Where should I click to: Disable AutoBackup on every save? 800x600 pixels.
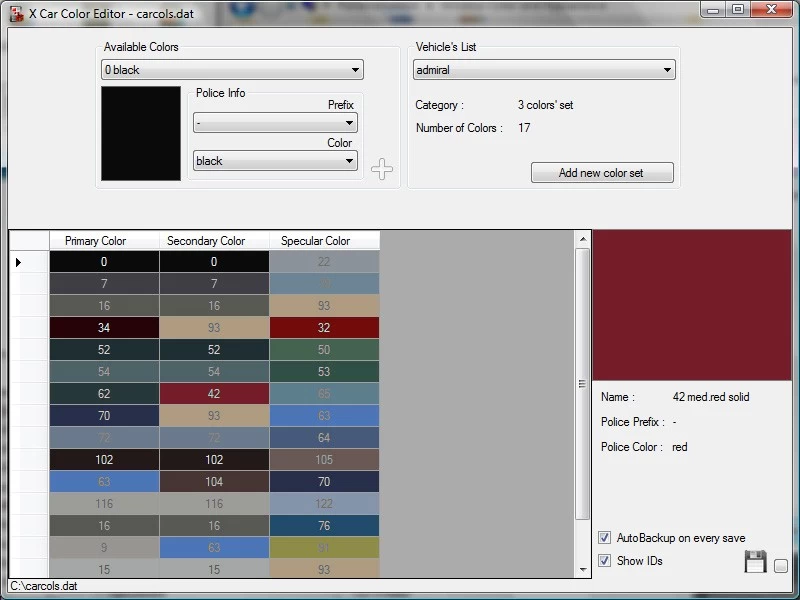click(604, 538)
